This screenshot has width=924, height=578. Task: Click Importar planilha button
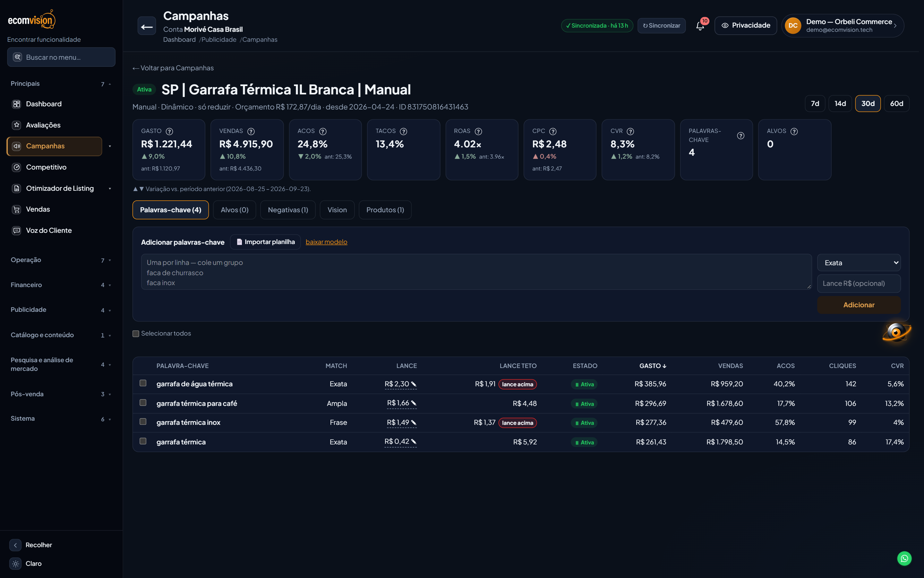point(265,242)
